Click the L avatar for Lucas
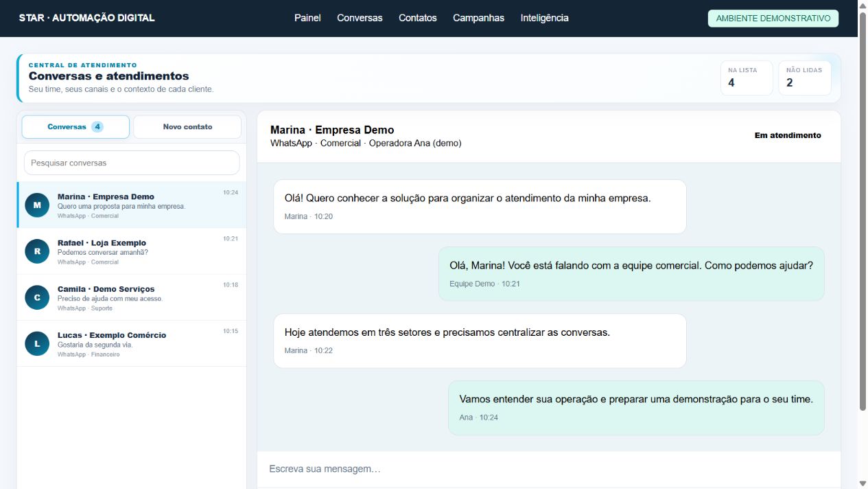Viewport: 868px width, 489px height. pos(37,343)
